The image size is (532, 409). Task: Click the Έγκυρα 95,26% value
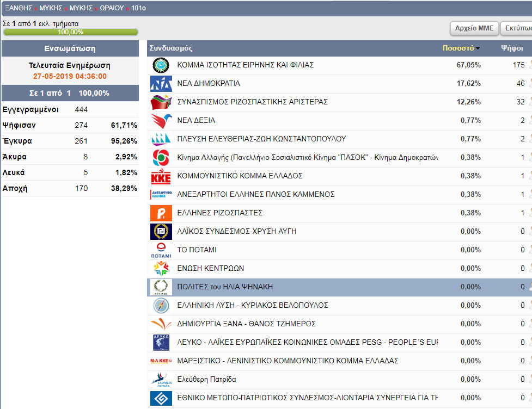[124, 141]
